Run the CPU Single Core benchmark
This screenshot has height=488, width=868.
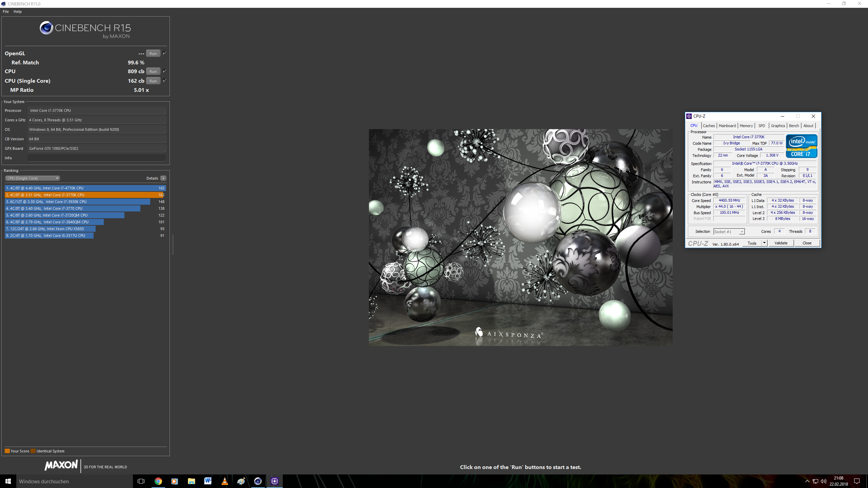[x=153, y=81]
